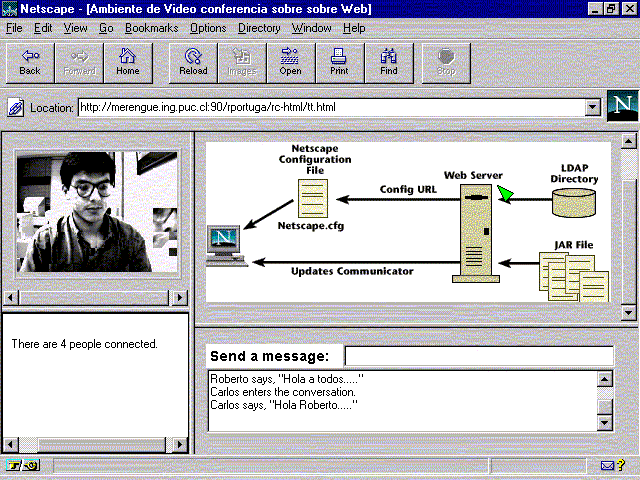Screen dimensions: 640x480
Task: Click the Netscape.cfg document icon in diagram
Action: [x=313, y=199]
